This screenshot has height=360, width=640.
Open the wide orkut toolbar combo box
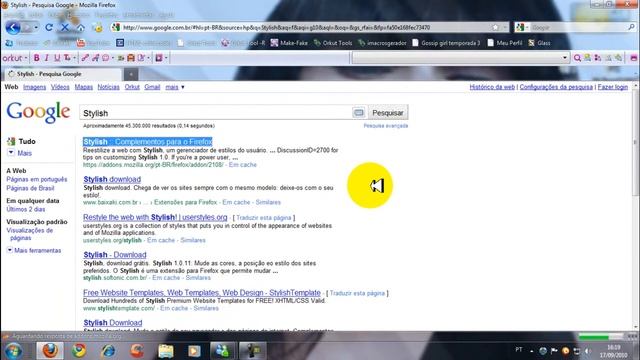460,58
